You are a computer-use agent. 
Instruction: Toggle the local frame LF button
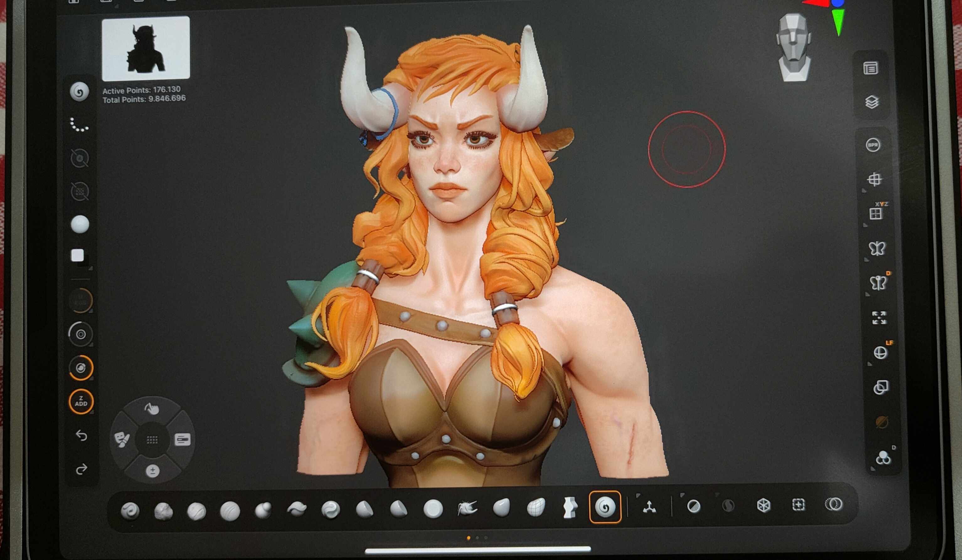pos(880,353)
